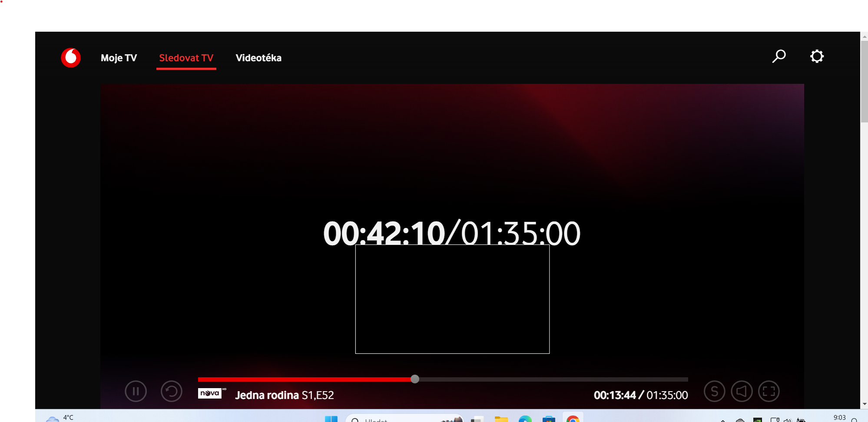
Task: Open the search magnifier icon
Action: pos(779,56)
